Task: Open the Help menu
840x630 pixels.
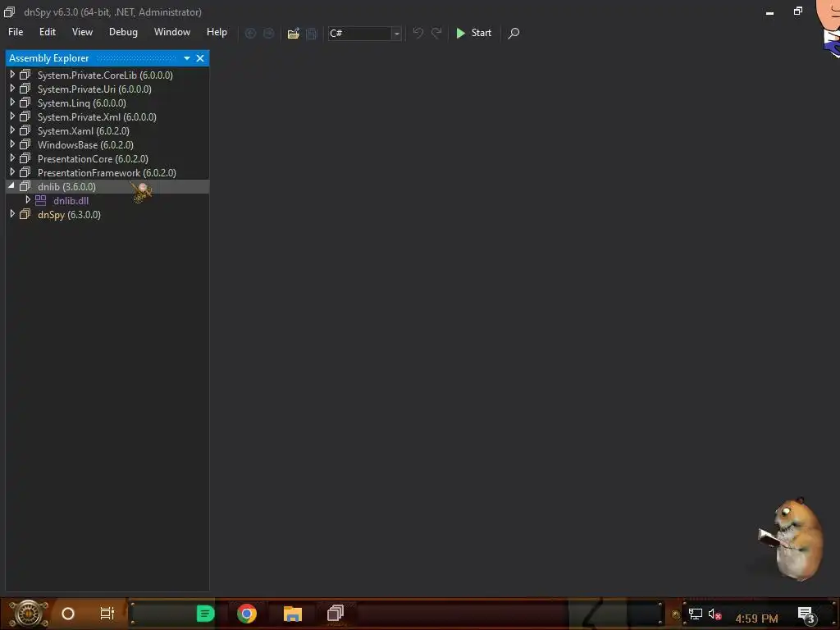Action: 217,32
